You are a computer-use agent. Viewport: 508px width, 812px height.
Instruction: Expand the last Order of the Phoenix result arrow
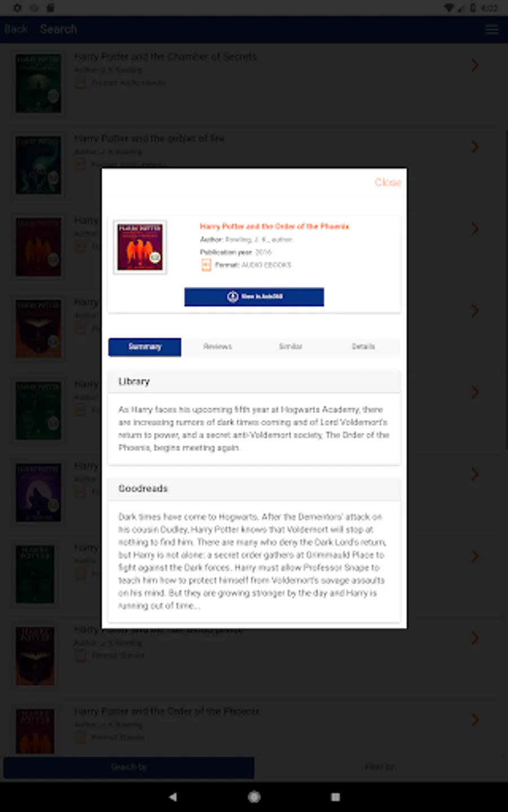pos(475,720)
